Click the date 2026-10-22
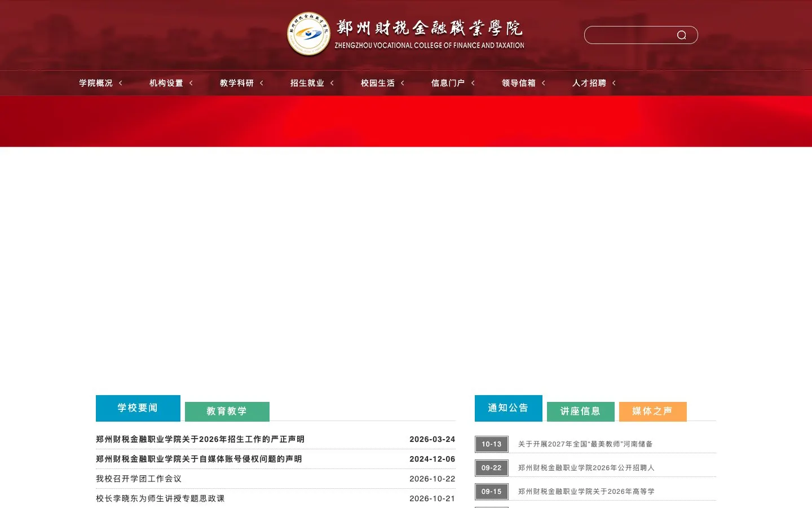The width and height of the screenshot is (812, 508). click(433, 479)
